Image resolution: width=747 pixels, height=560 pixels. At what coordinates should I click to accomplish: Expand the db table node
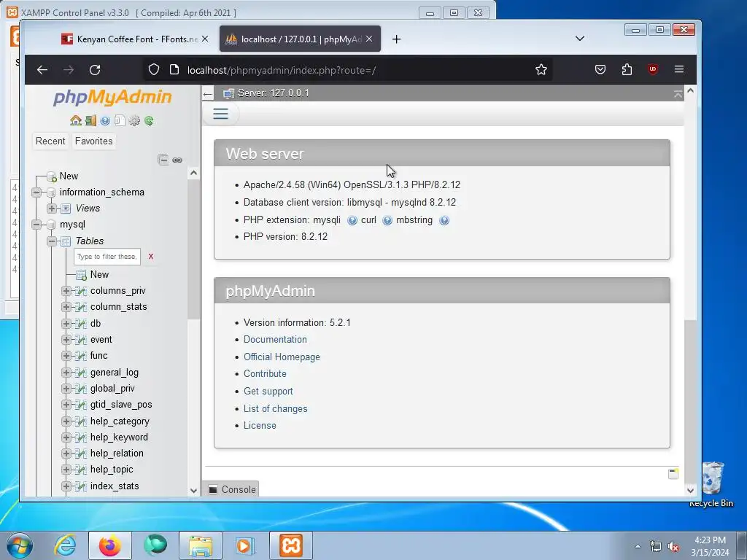tap(66, 324)
